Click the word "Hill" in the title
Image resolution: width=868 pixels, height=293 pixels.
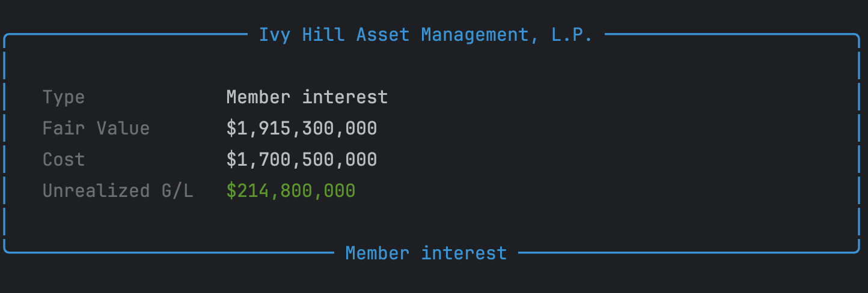(323, 35)
